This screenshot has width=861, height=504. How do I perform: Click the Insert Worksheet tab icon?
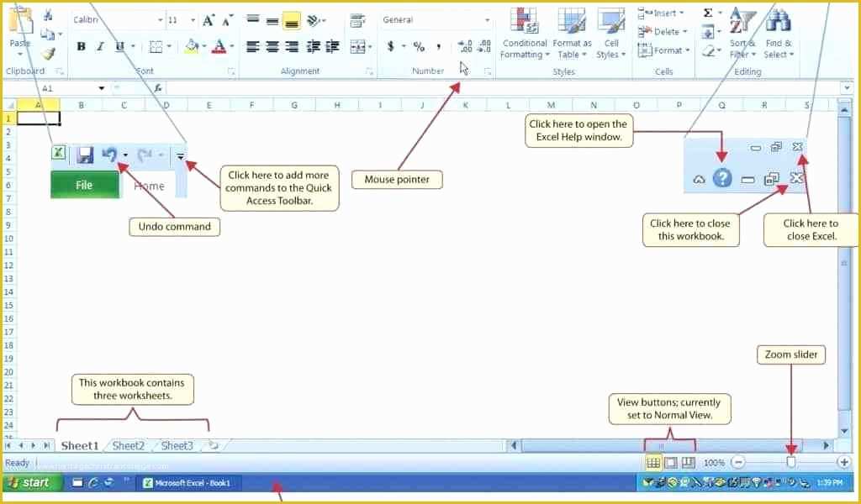pyautogui.click(x=214, y=446)
